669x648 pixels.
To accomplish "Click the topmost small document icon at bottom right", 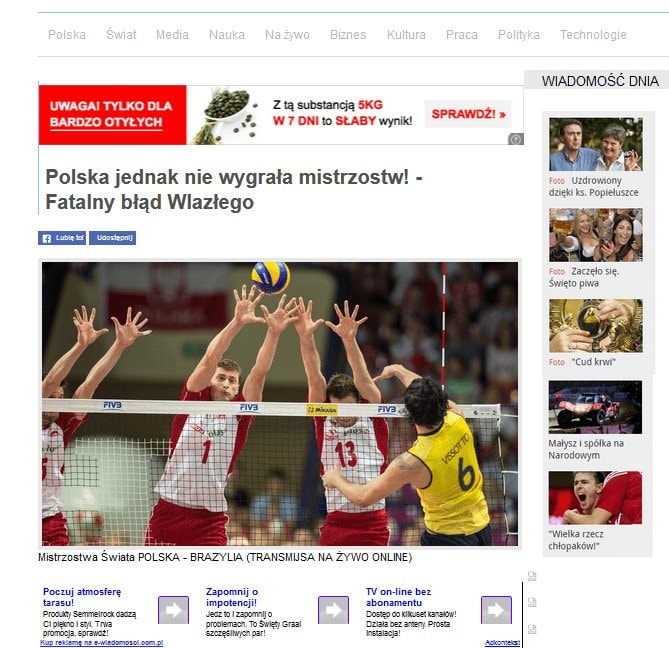I will coord(532,576).
